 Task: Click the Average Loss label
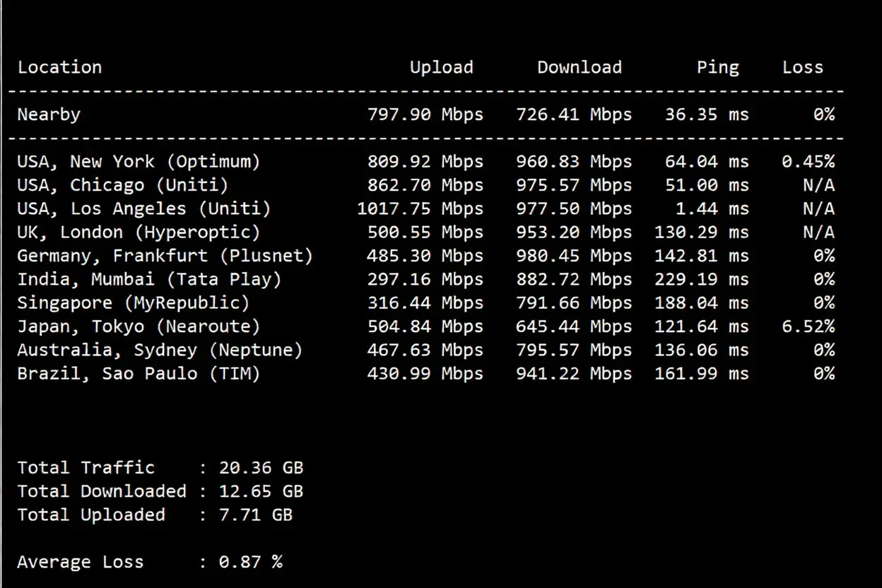click(x=81, y=563)
